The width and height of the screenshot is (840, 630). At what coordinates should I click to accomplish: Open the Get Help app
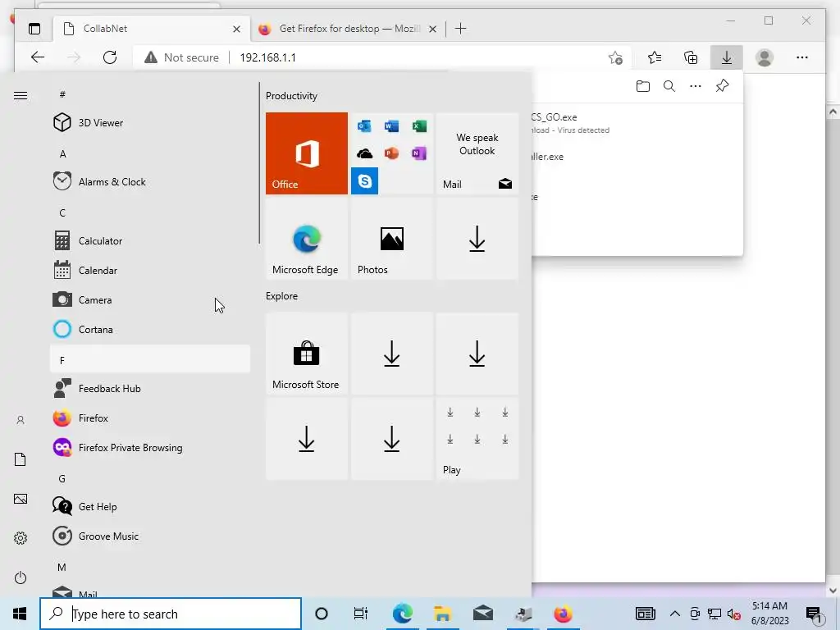pos(150,506)
